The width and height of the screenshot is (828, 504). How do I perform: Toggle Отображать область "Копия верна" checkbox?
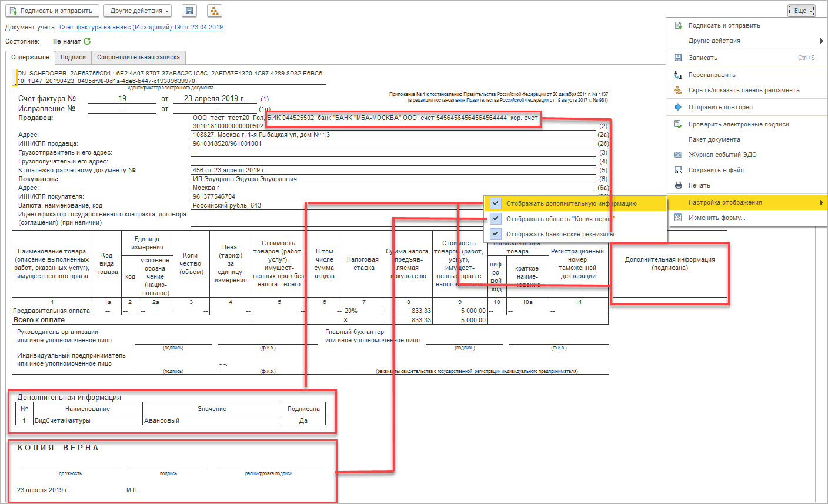(496, 219)
